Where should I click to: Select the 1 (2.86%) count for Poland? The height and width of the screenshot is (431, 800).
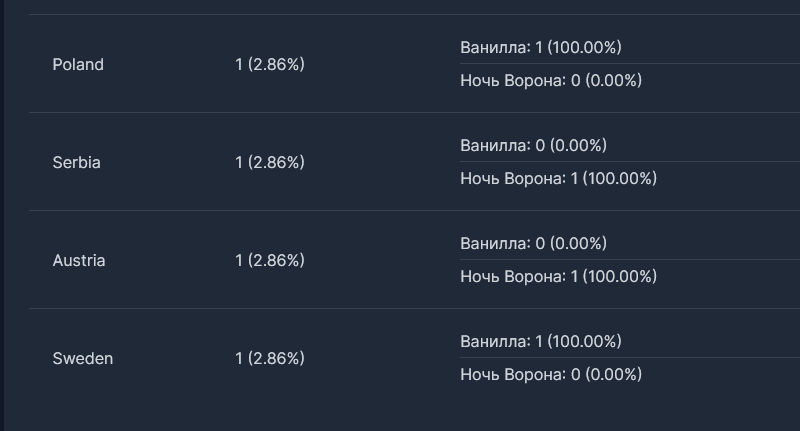click(270, 65)
